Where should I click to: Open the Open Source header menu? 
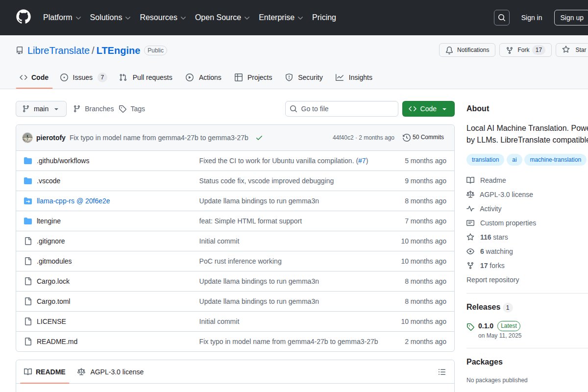pos(222,17)
